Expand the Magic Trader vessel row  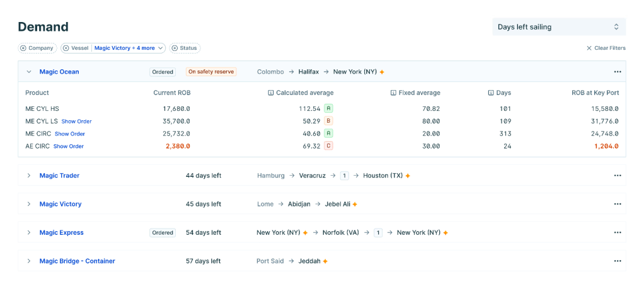point(29,176)
